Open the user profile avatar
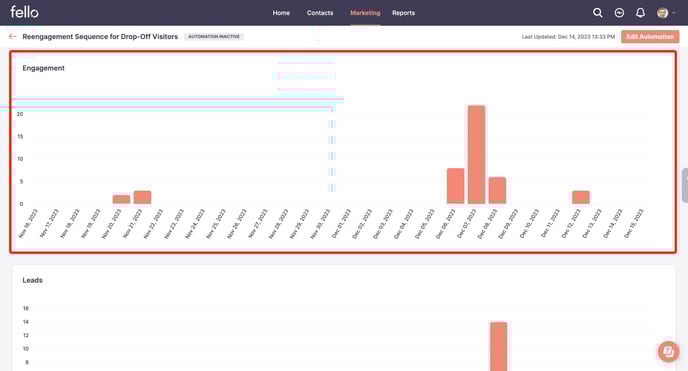Screen dimensions: 688x371 [x=663, y=13]
